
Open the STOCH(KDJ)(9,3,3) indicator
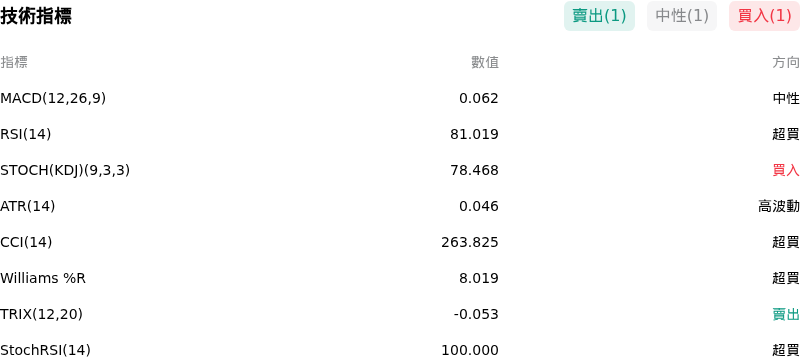[65, 170]
